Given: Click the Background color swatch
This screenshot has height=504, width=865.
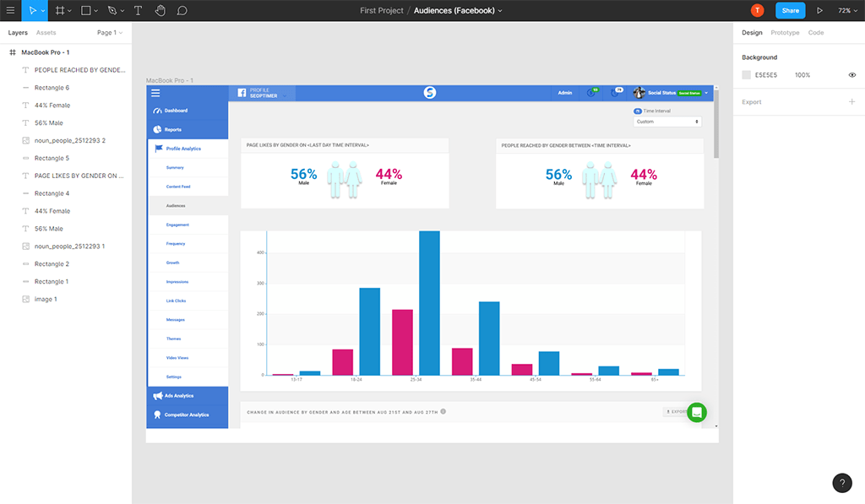Looking at the screenshot, I should pos(747,75).
